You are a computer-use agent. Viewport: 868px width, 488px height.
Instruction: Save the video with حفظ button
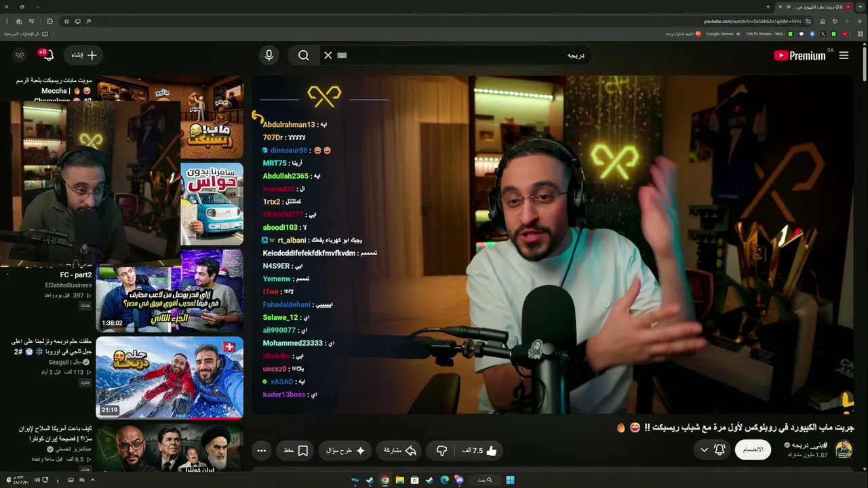coord(296,451)
